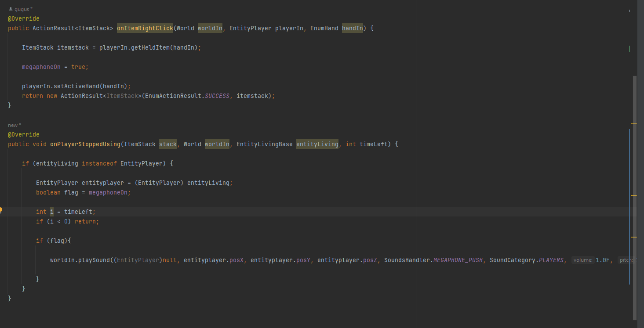The image size is (644, 328).
Task: Click the onItemRightClick method name
Action: click(x=145, y=28)
